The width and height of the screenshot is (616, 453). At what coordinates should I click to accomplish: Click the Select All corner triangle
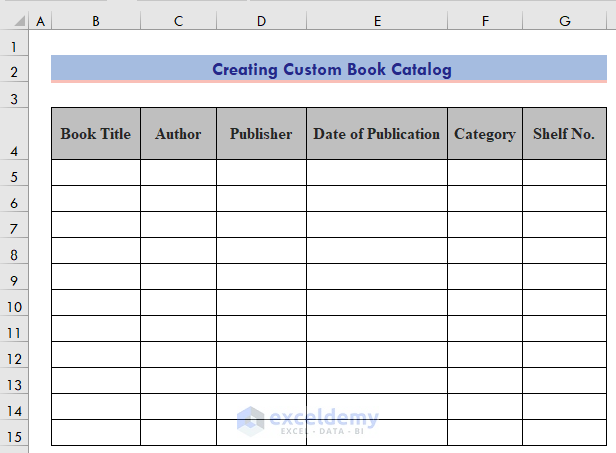tap(20, 20)
